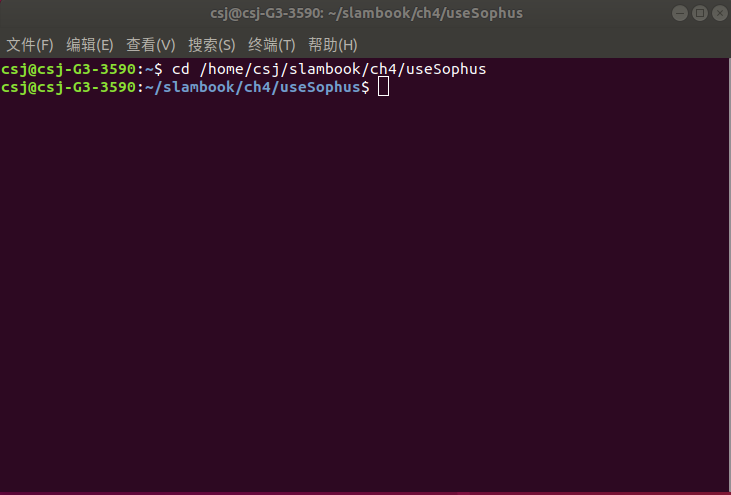Viewport: 731px width, 495px height.
Task: Open the 文件(F) menu
Action: 29,45
